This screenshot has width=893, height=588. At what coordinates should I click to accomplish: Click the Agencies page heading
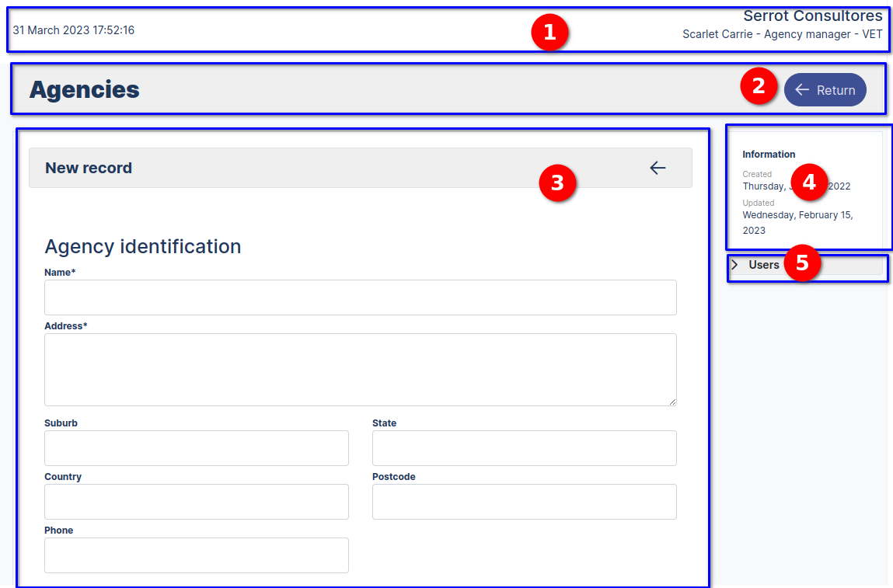(x=84, y=89)
